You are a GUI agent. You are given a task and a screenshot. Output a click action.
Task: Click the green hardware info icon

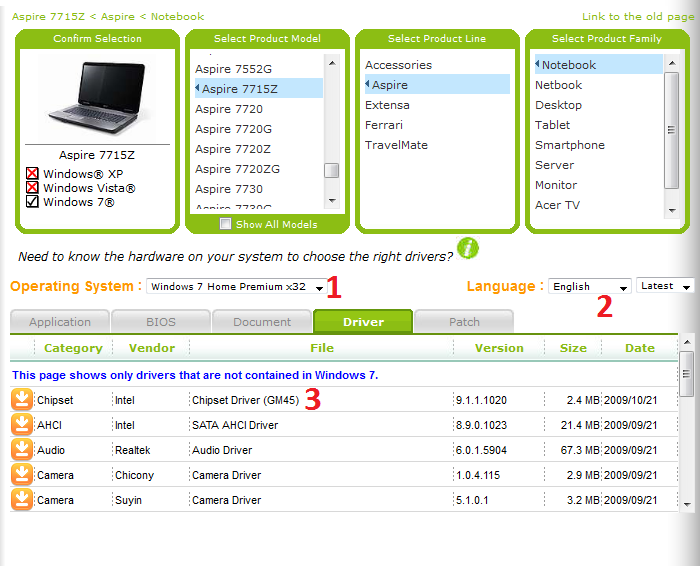pyautogui.click(x=467, y=248)
